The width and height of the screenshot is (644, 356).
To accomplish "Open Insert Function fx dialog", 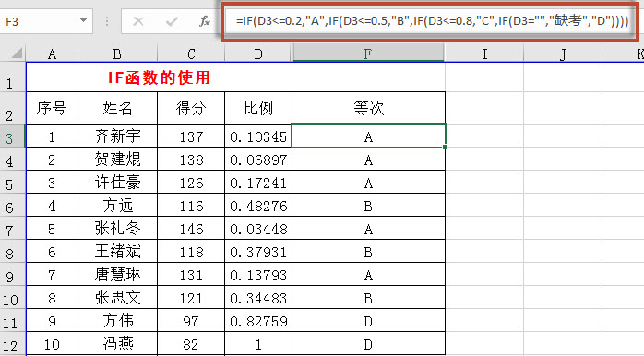I will pyautogui.click(x=205, y=21).
